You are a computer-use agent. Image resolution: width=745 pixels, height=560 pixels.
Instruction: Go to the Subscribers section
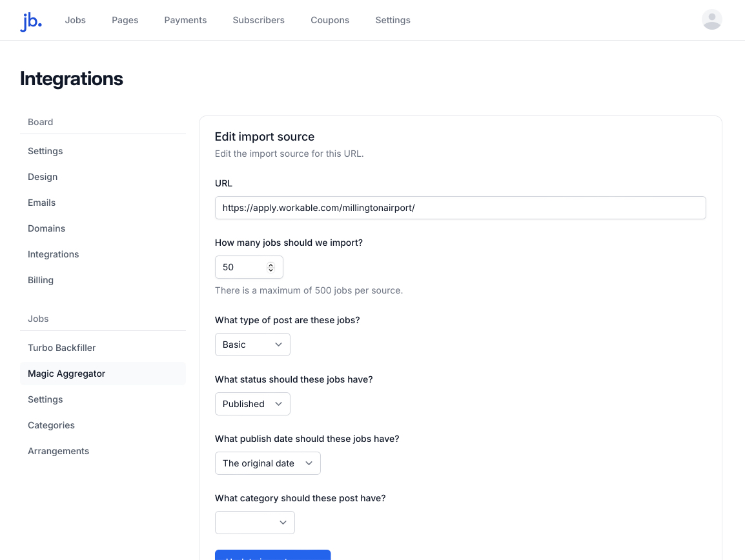coord(258,20)
